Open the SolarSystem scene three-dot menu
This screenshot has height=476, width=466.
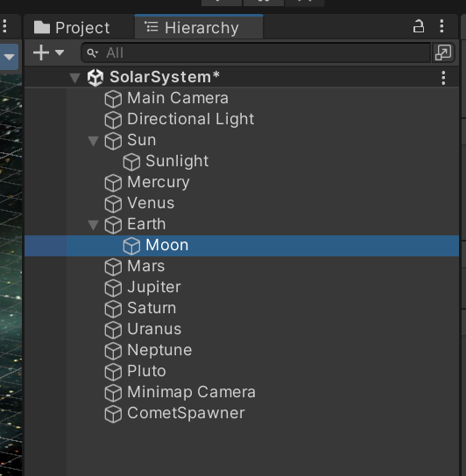(443, 78)
